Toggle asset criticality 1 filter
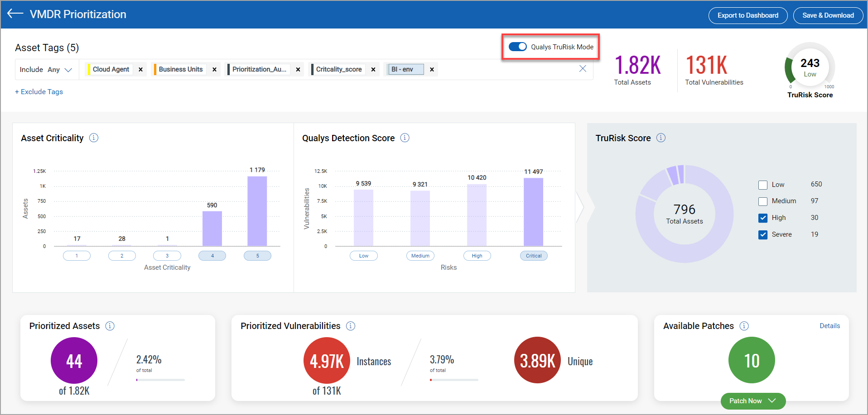The image size is (868, 415). click(x=77, y=256)
